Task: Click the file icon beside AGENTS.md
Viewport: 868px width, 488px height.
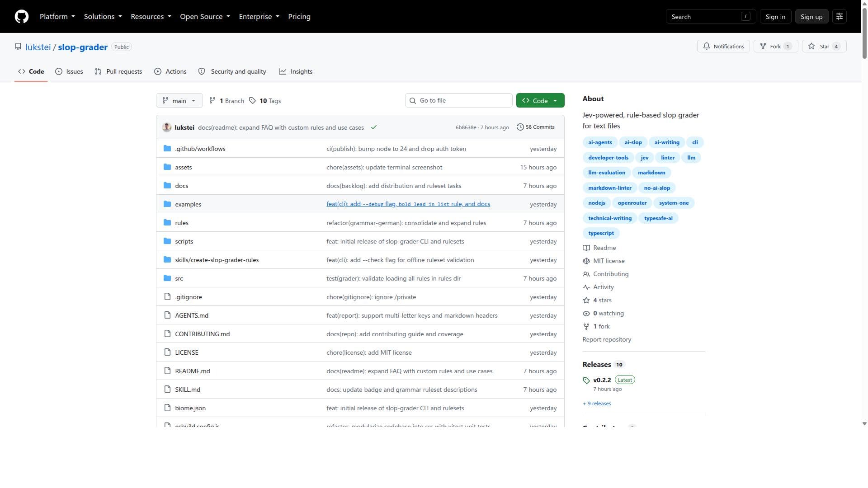Action: point(167,315)
